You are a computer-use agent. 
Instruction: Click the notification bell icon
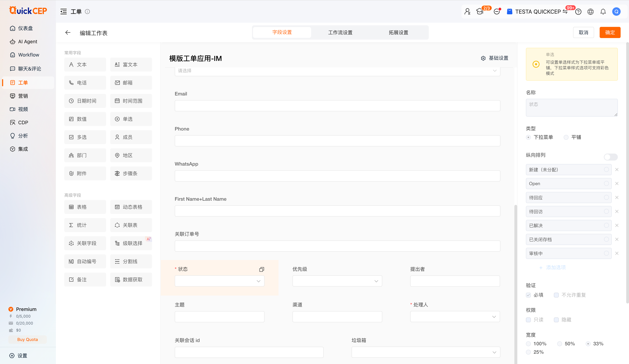[603, 12]
